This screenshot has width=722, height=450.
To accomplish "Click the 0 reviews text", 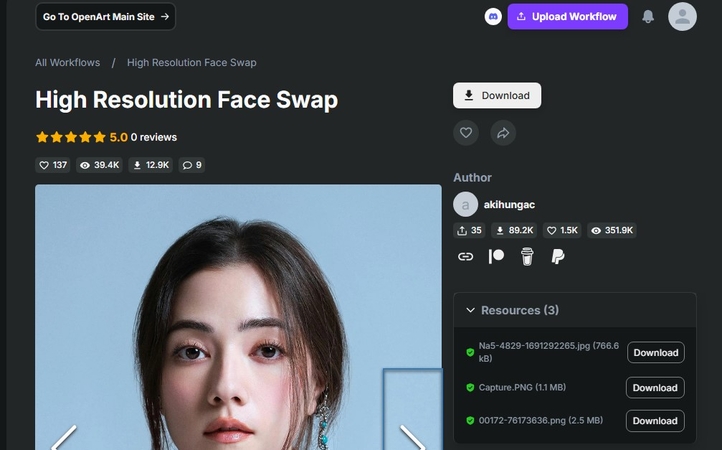I will pyautogui.click(x=154, y=137).
